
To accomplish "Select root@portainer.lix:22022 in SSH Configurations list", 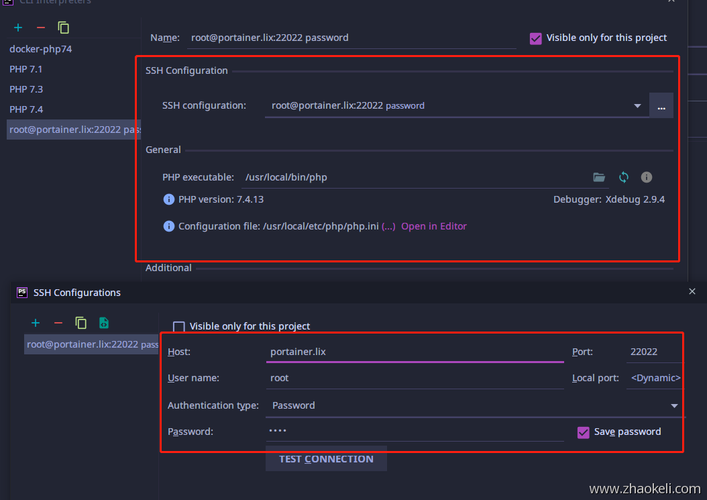I will 91,344.
